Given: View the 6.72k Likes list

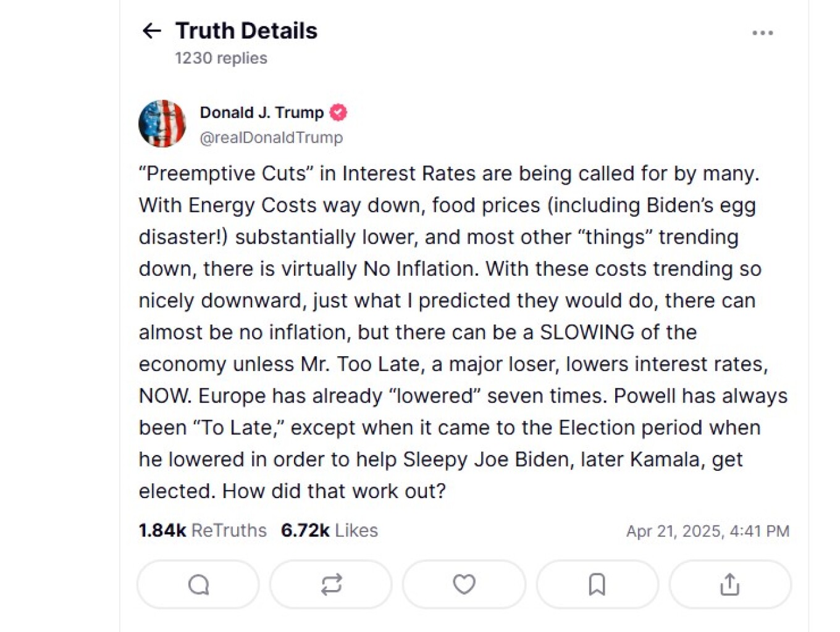Looking at the screenshot, I should (329, 531).
